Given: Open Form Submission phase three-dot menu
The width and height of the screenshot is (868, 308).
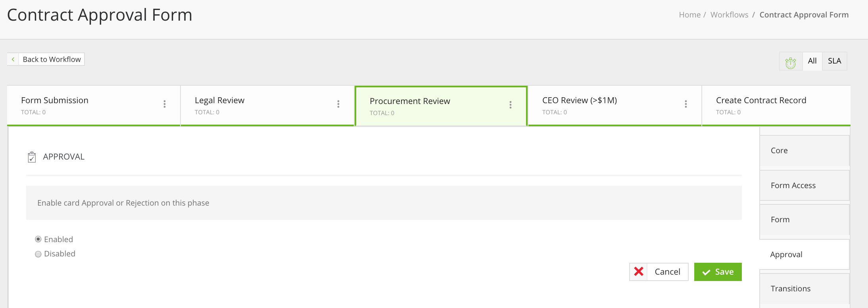Looking at the screenshot, I should 165,104.
